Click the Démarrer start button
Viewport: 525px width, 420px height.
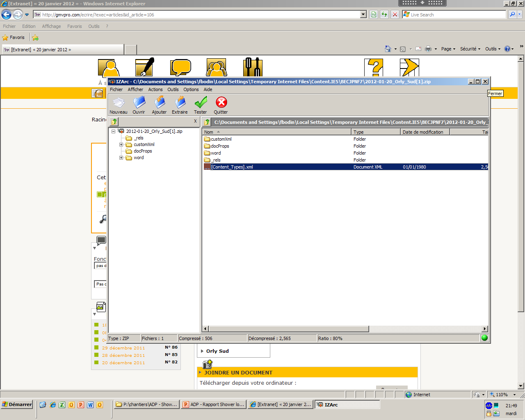[x=17, y=404]
